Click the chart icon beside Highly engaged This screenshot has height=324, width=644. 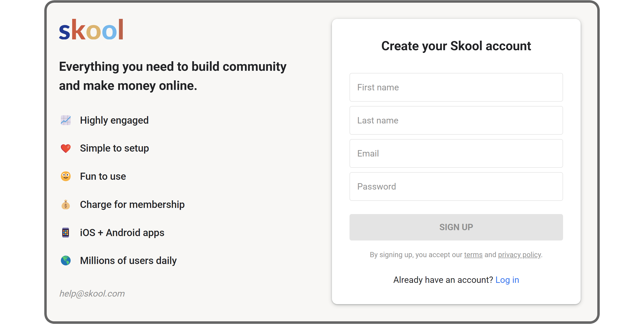pos(66,120)
